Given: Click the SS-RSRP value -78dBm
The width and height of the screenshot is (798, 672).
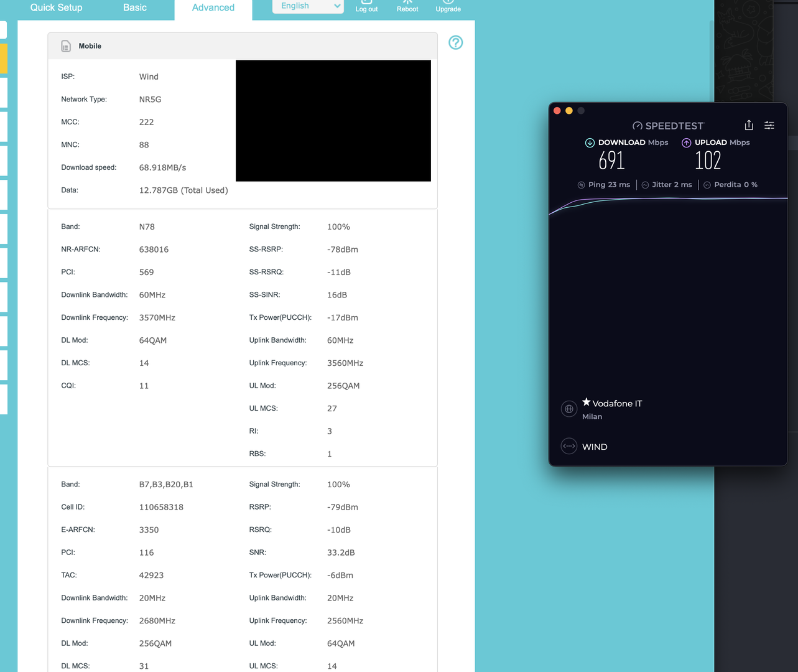Looking at the screenshot, I should tap(343, 250).
